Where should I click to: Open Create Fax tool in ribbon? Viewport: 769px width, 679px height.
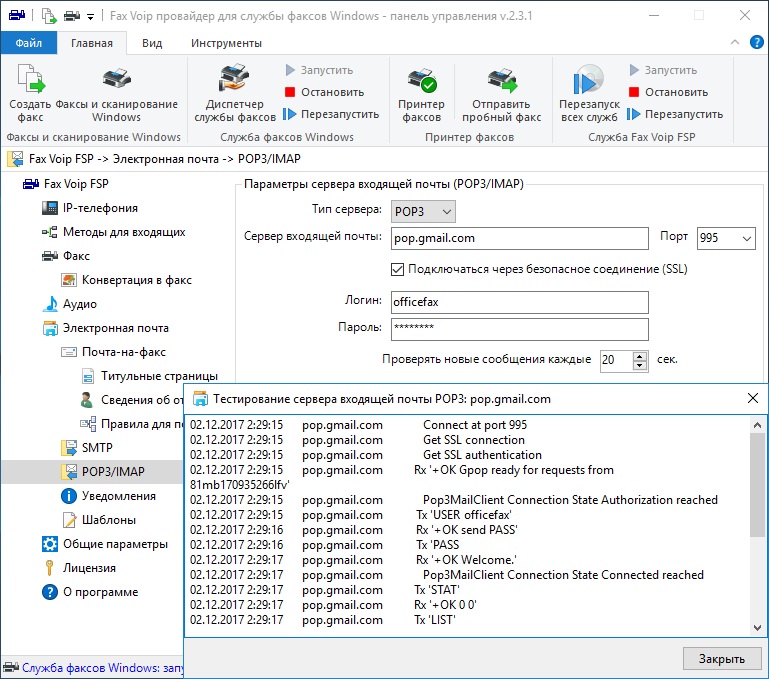(x=30, y=93)
